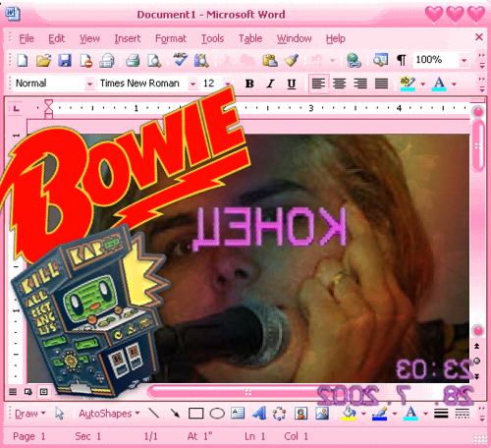The height and width of the screenshot is (448, 491).
Task: Select the Format Painter brush
Action: tap(291, 61)
